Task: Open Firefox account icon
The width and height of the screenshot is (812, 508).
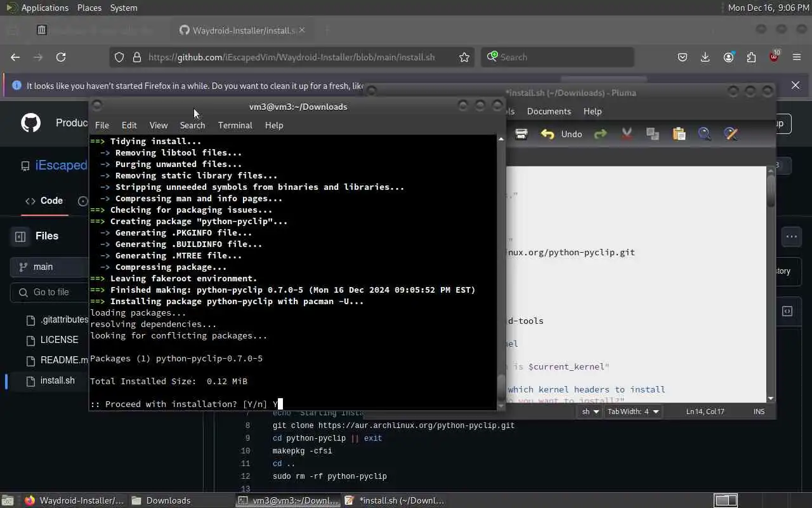Action: point(728,57)
